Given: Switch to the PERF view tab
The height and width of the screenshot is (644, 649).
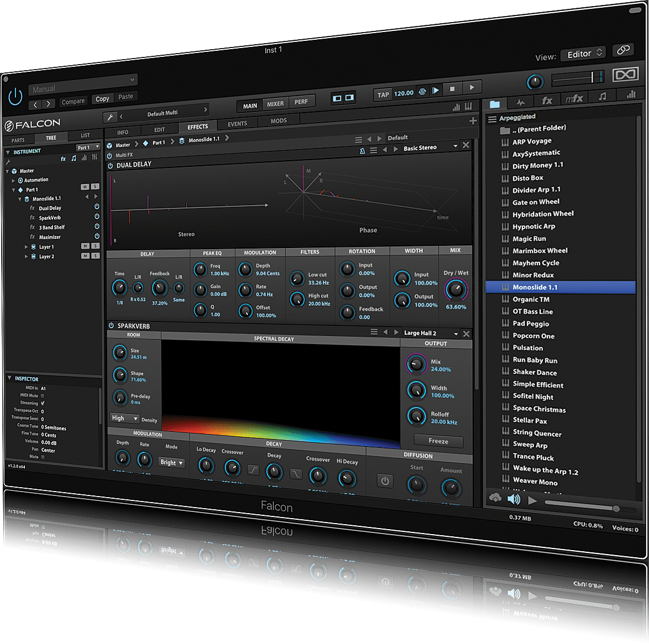Looking at the screenshot, I should [302, 102].
